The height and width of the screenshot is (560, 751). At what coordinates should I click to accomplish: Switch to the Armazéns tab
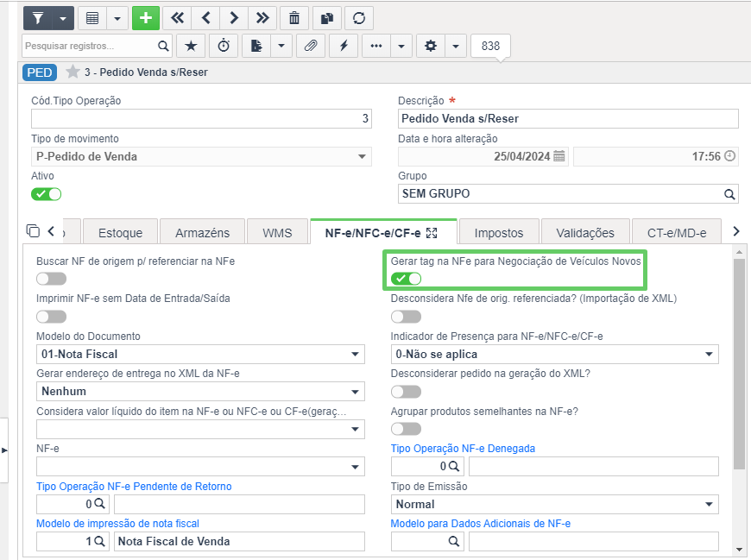[x=202, y=233]
